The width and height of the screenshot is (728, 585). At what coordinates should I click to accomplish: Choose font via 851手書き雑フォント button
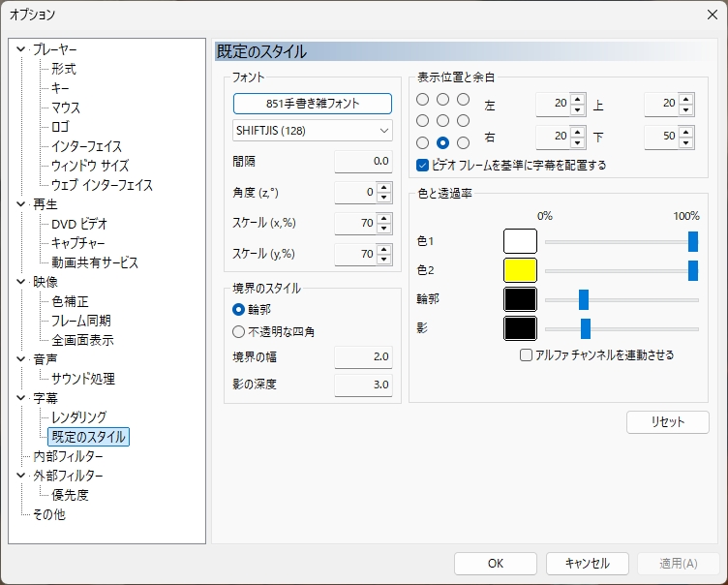[312, 104]
